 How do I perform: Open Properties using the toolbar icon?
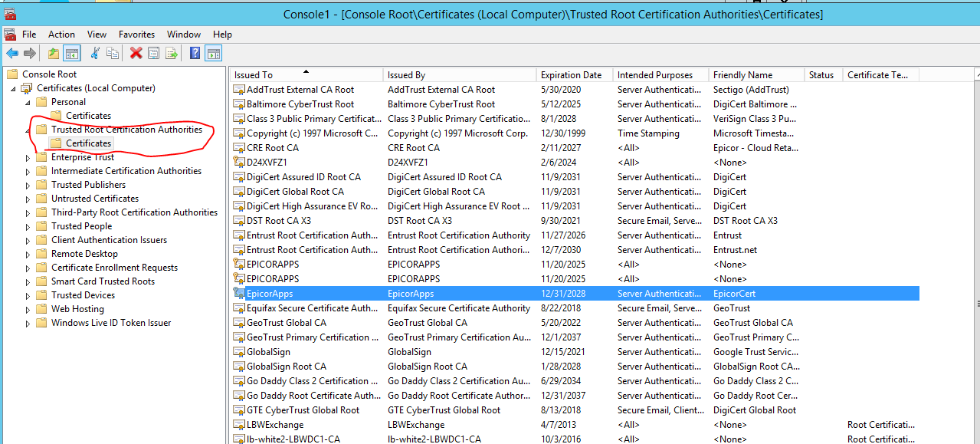(154, 53)
